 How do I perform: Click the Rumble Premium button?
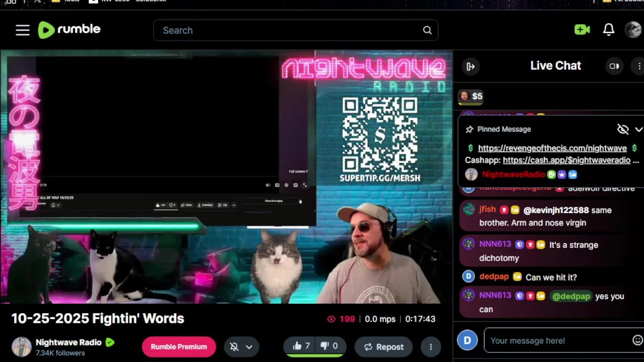coord(179,346)
